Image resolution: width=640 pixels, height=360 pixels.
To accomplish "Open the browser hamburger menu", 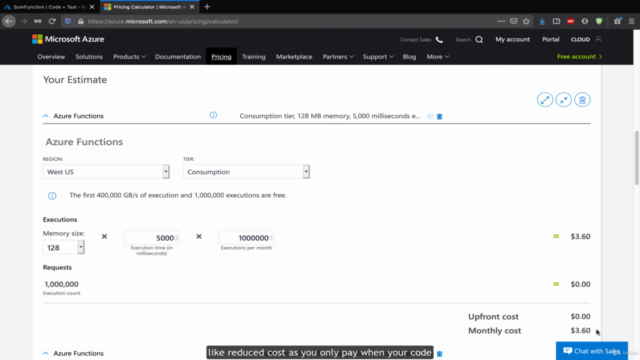I will tap(631, 21).
